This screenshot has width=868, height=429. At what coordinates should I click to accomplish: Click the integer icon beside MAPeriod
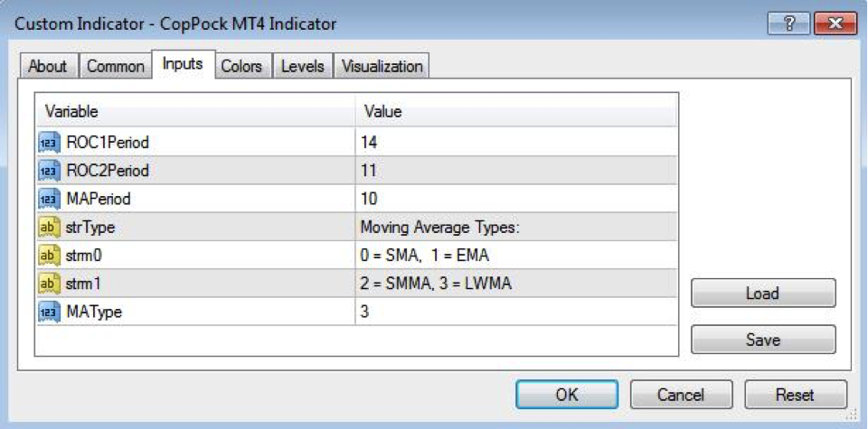coord(49,199)
